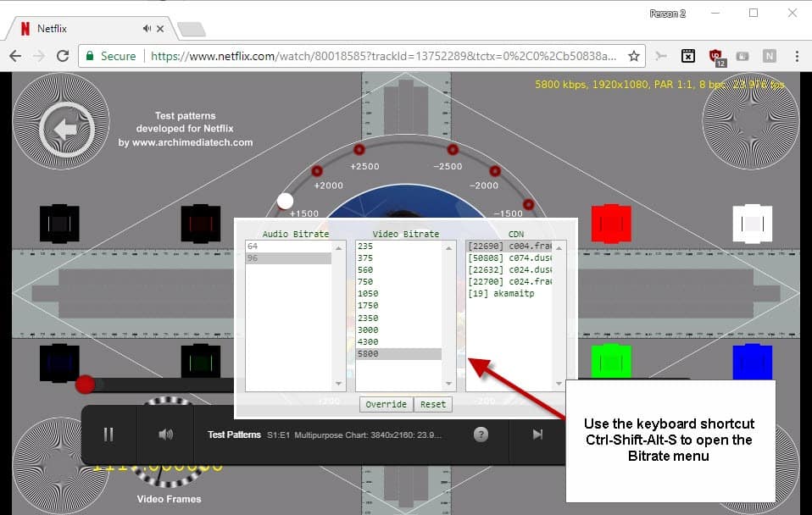Click the Test Patterns episode title text
This screenshot has width=812, height=515.
(x=234, y=435)
